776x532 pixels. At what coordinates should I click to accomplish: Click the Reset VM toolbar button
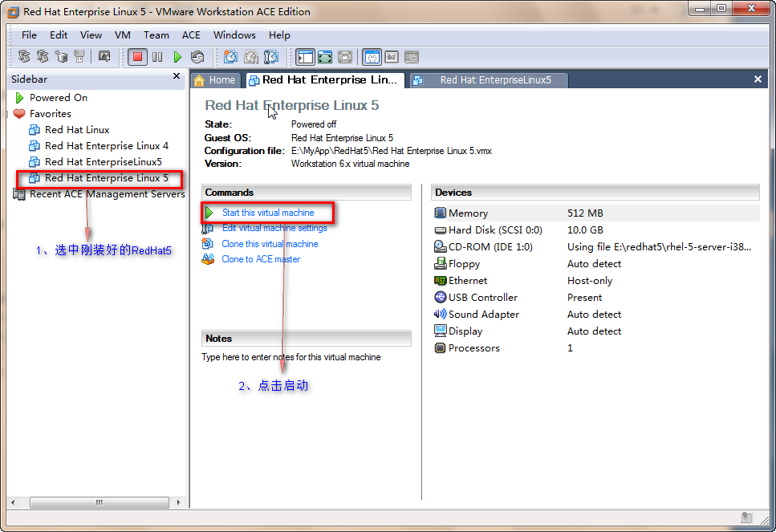coord(197,58)
